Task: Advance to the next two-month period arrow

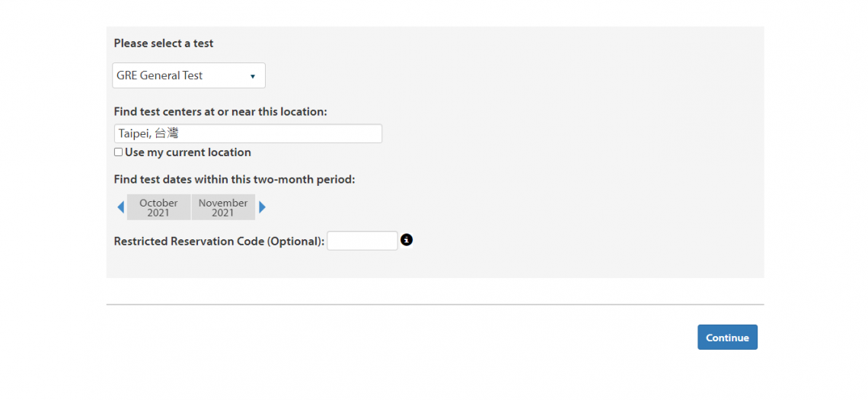Action: pyautogui.click(x=263, y=207)
